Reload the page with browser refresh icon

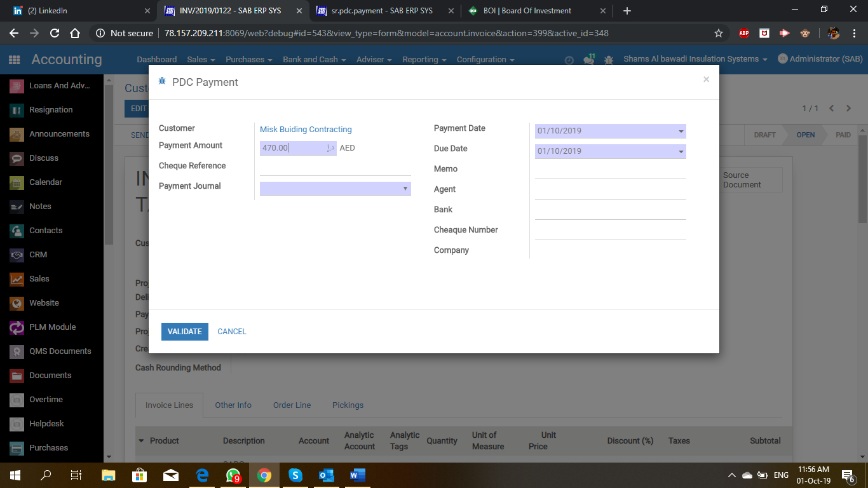[55, 33]
